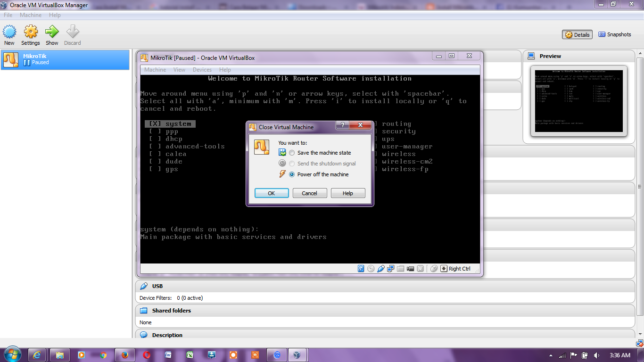Click the USB devices status icon
The width and height of the screenshot is (644, 362).
point(381,269)
